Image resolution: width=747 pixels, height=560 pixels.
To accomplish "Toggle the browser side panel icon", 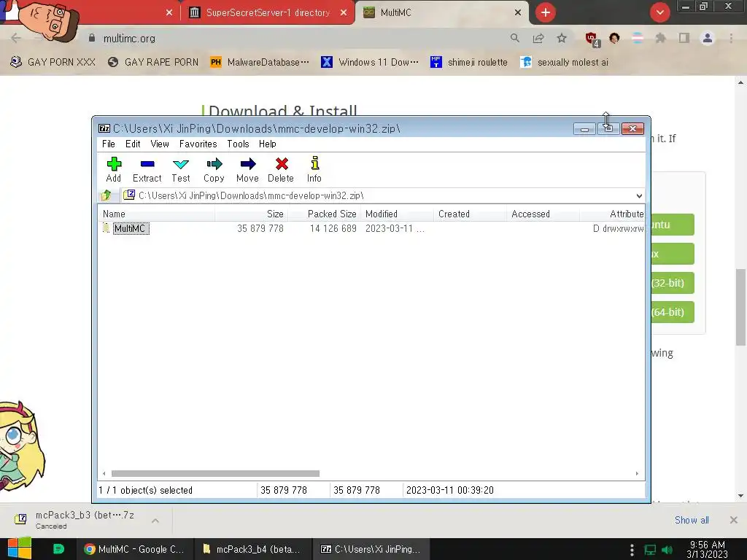I will pyautogui.click(x=684, y=38).
